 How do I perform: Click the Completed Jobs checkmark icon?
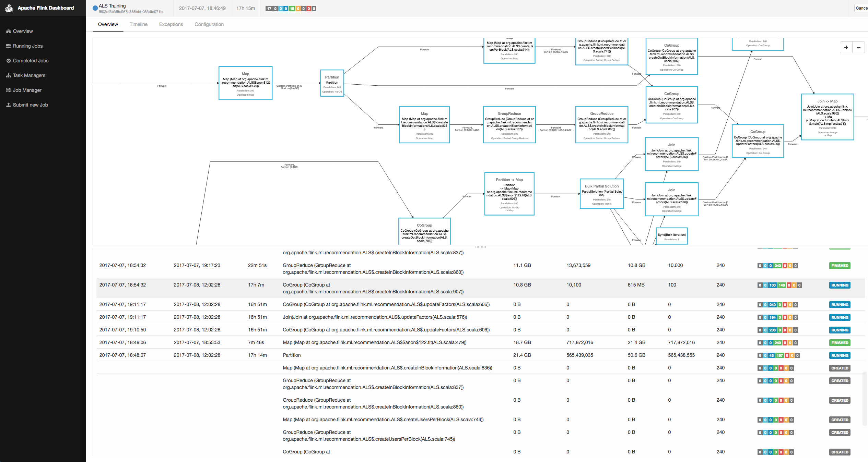[9, 61]
